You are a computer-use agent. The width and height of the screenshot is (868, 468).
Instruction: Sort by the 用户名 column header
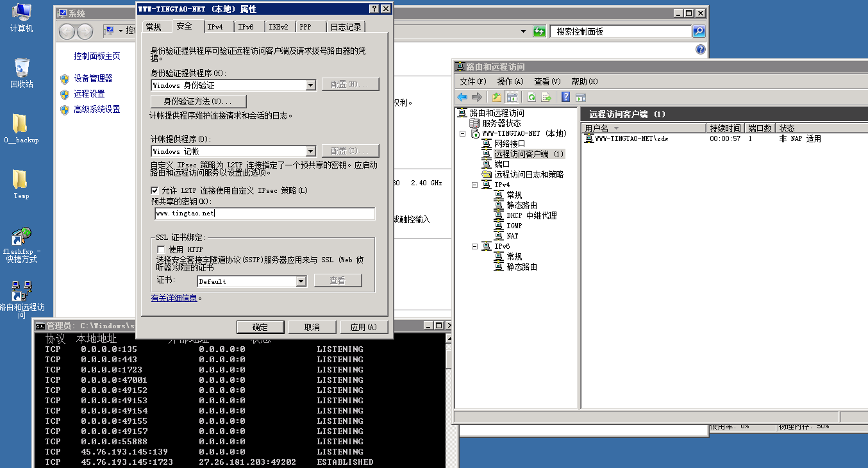[x=644, y=128]
